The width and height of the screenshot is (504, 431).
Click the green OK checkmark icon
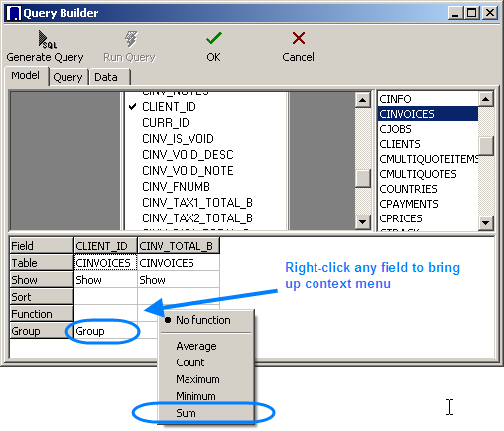coord(214,38)
